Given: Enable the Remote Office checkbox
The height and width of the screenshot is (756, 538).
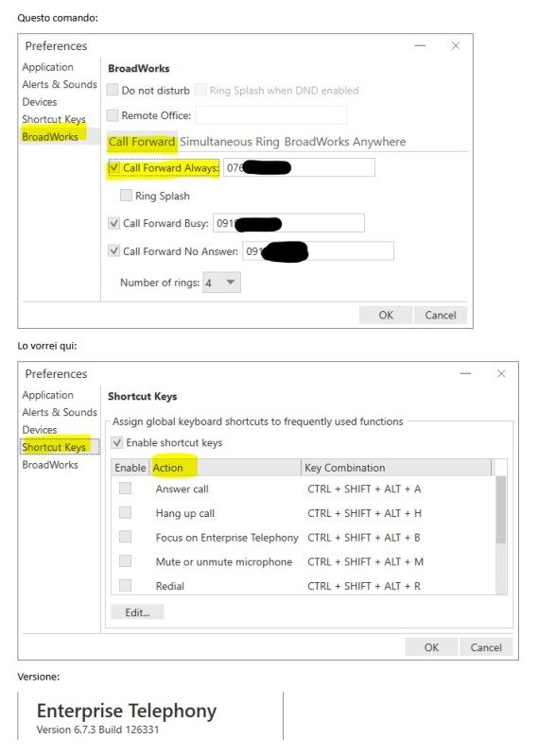Looking at the screenshot, I should (113, 114).
